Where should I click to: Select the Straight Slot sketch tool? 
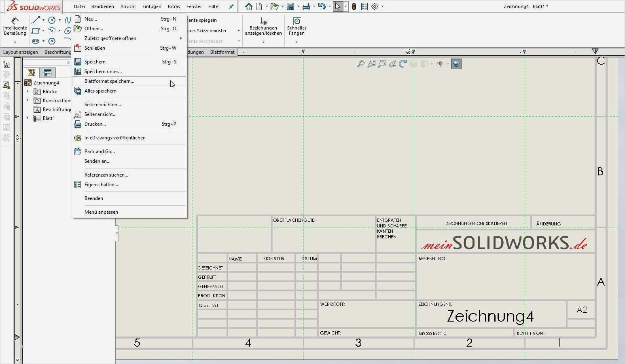point(36,41)
